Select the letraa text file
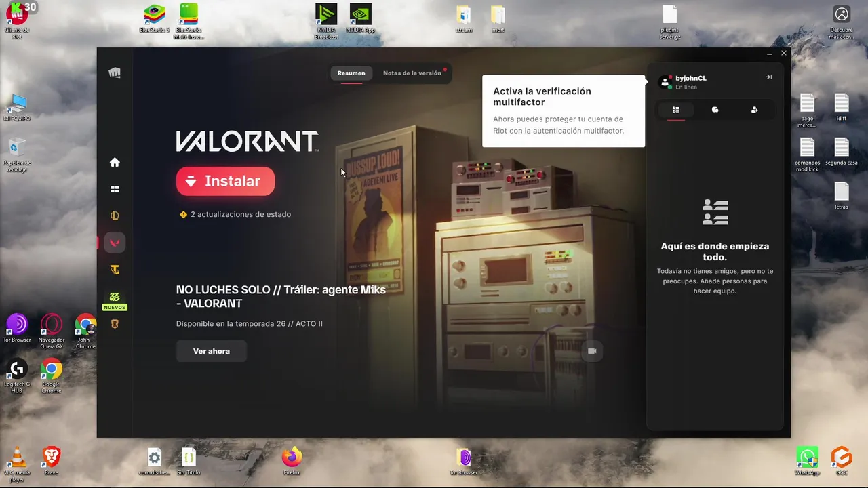This screenshot has height=488, width=868. [842, 196]
